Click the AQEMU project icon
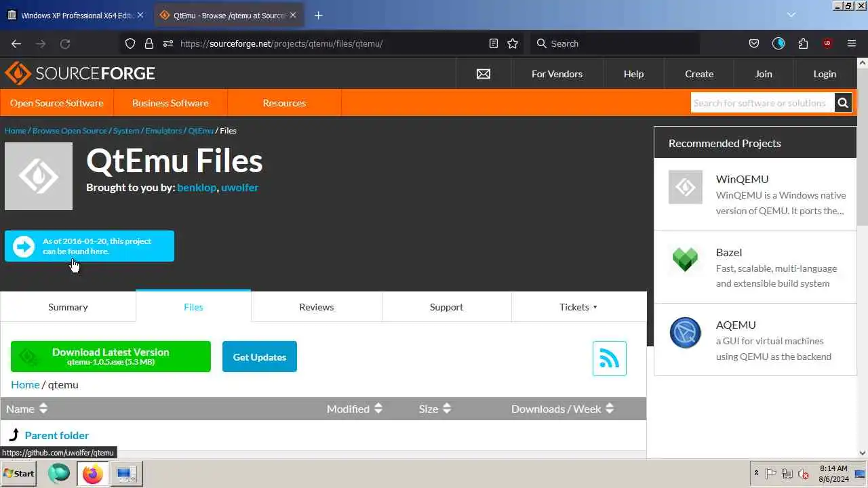This screenshot has height=488, width=868. coord(686,333)
